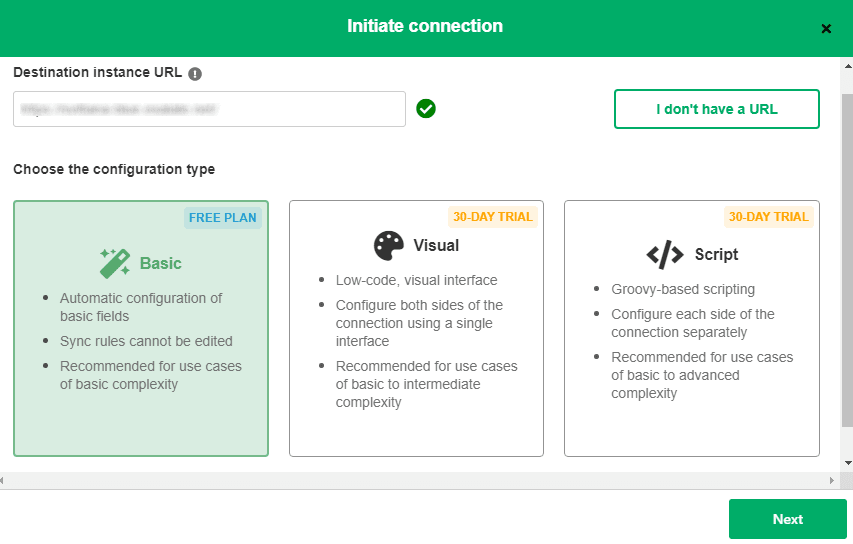Click the code brackets Script icon
853x544 pixels.
tap(665, 255)
